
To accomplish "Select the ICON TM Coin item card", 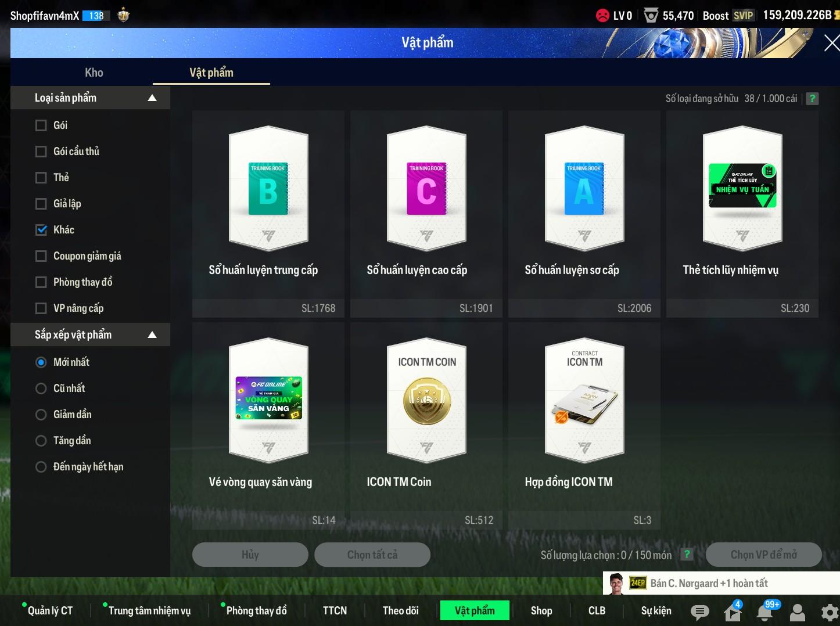I will [426, 424].
